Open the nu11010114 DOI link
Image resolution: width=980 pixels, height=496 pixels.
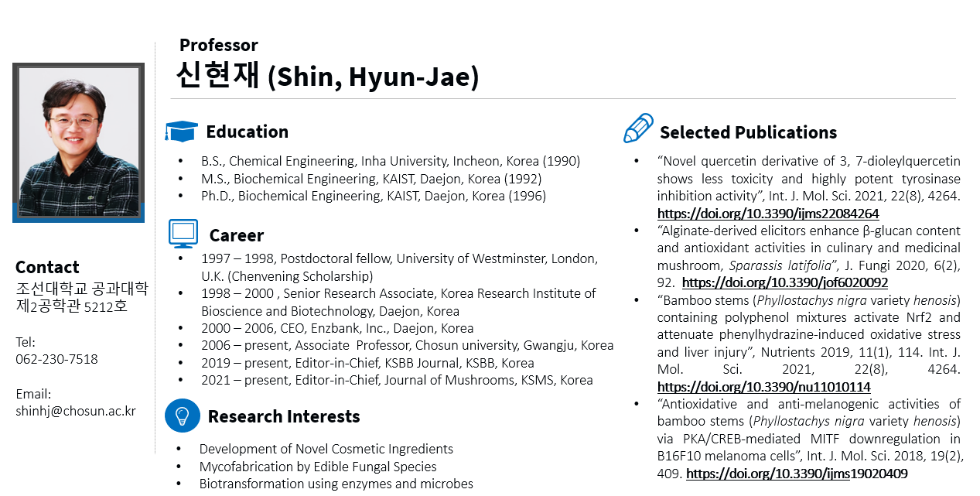[764, 387]
